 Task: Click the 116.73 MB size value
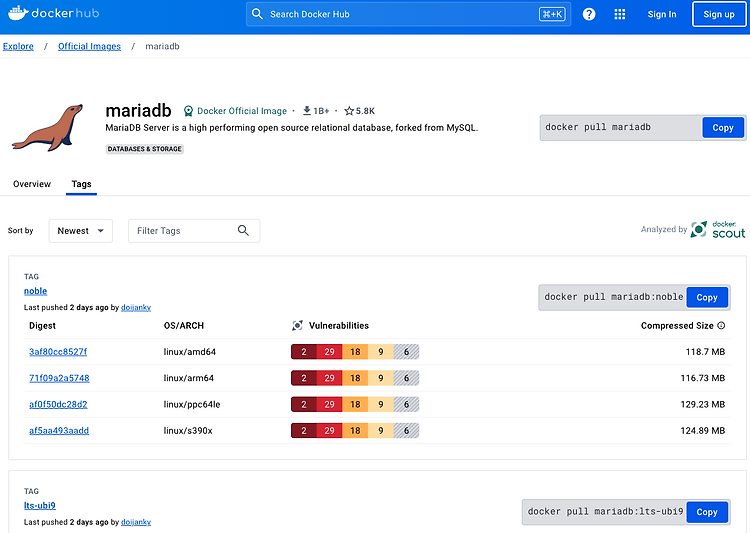coord(703,378)
